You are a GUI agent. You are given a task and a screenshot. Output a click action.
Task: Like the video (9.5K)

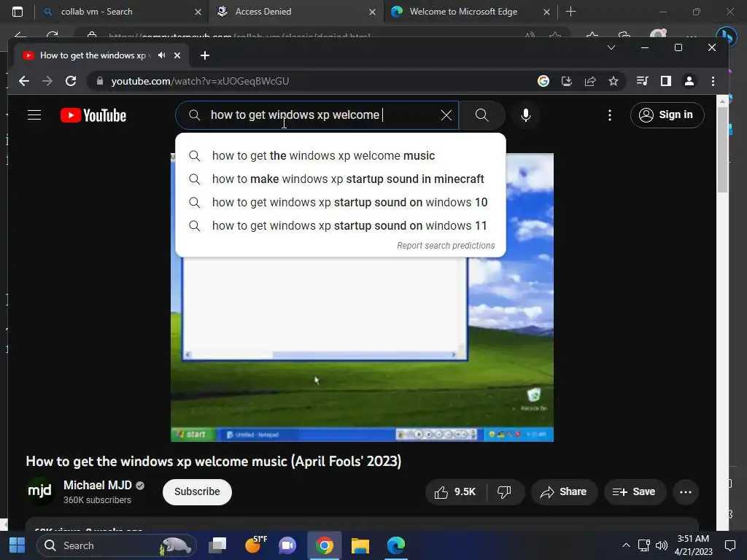[x=455, y=492]
